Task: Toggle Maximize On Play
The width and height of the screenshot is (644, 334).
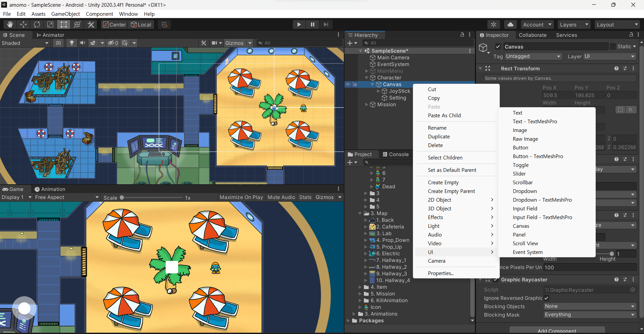Action: [x=241, y=197]
